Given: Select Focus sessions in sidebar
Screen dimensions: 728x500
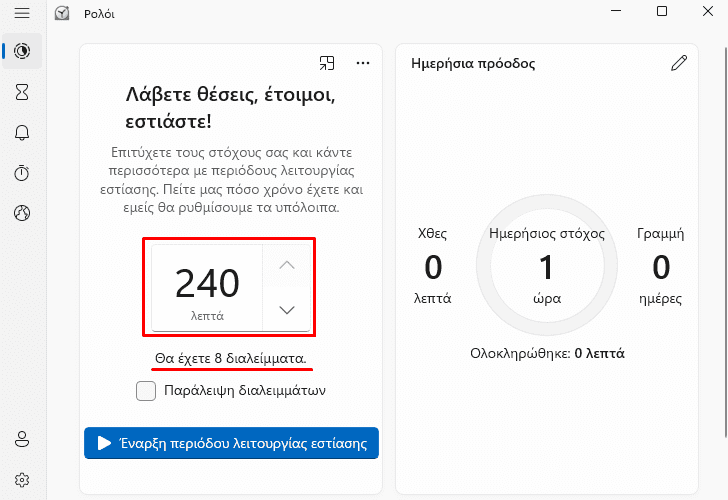Looking at the screenshot, I should 22,51.
